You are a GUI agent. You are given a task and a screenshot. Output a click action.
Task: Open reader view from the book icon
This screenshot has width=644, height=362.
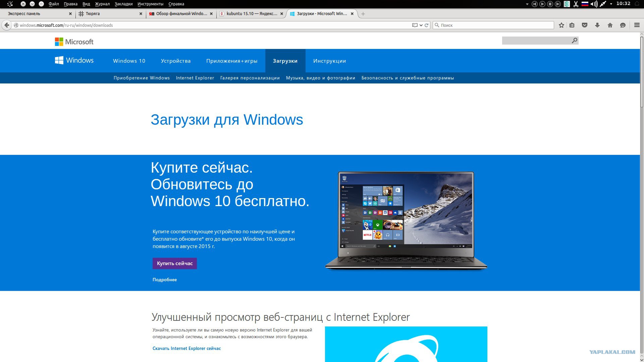click(415, 25)
